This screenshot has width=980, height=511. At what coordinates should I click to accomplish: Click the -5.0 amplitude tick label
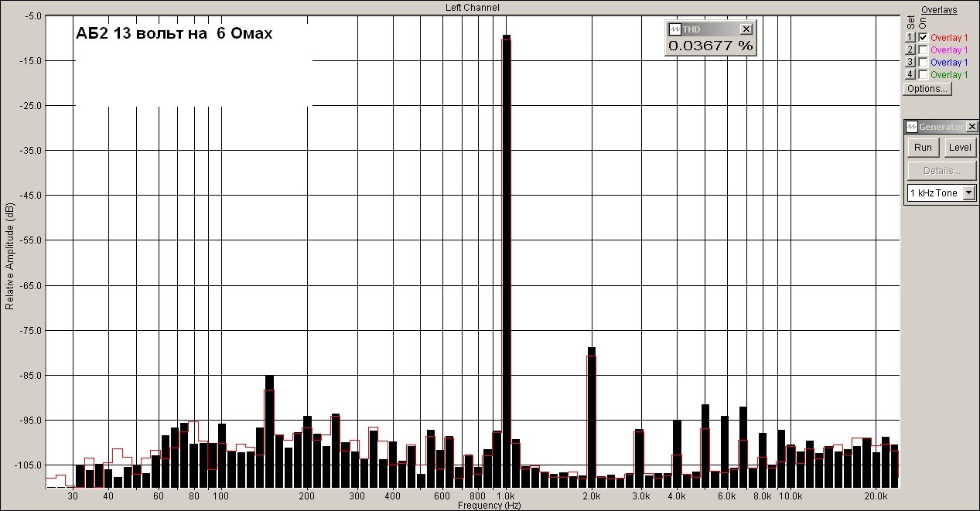coord(33,16)
